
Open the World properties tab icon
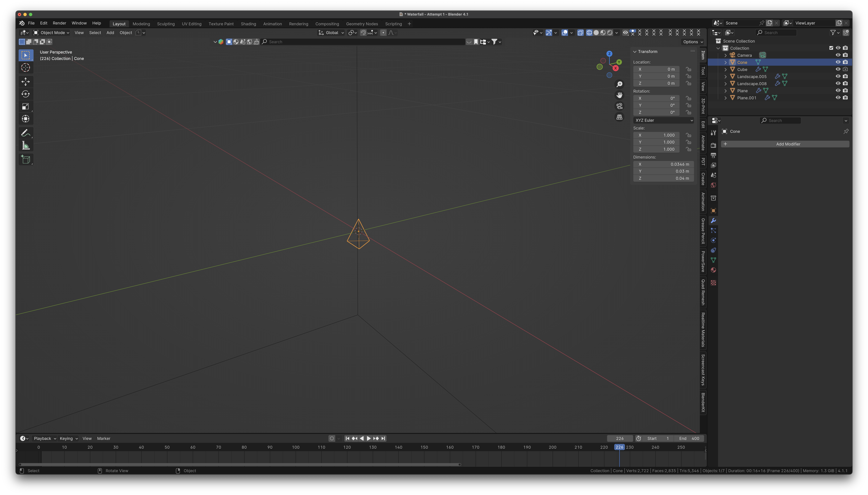[713, 185]
